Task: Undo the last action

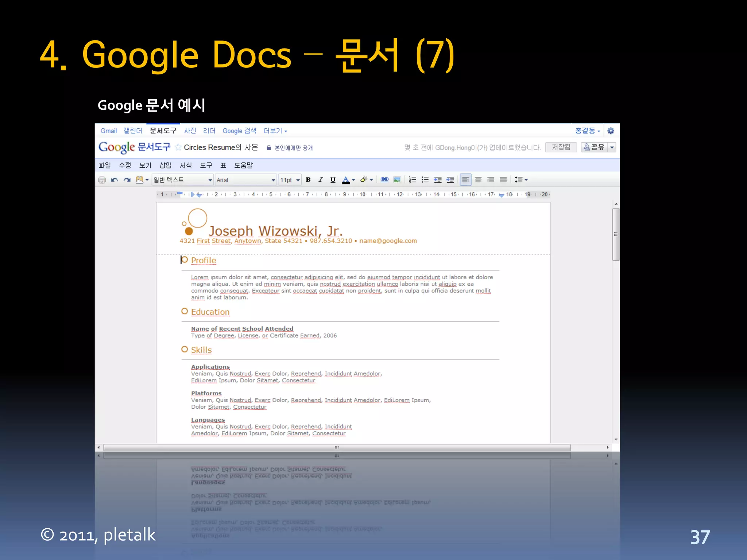Action: 115,180
